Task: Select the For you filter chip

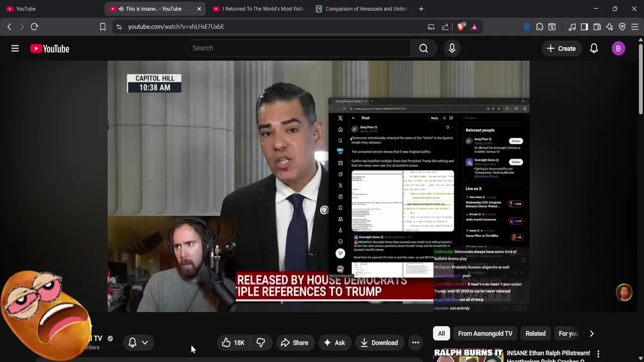Action: pos(569,333)
